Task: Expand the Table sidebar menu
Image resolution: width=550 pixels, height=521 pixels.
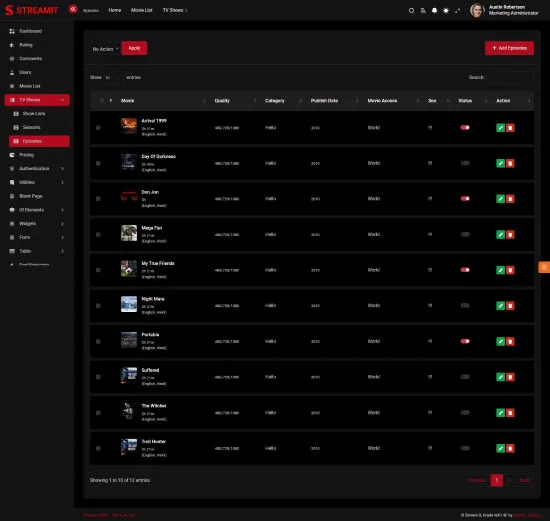Action: (x=37, y=251)
